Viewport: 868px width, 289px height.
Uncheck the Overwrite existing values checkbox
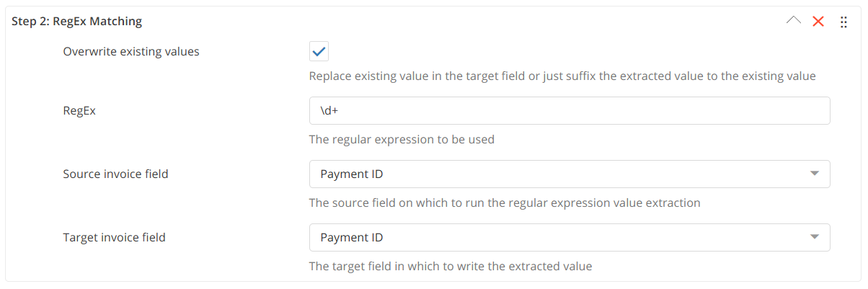319,52
